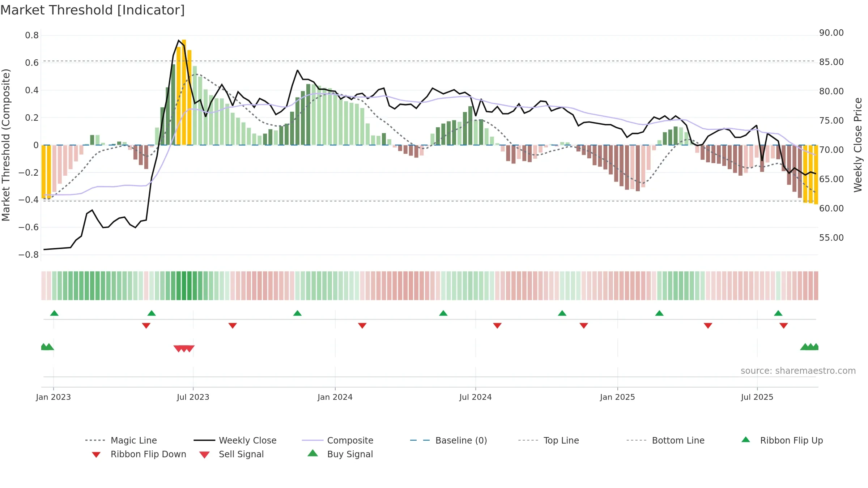The height and width of the screenshot is (488, 868).
Task: Click the Market Threshold [Indicator] title
Action: coord(93,10)
